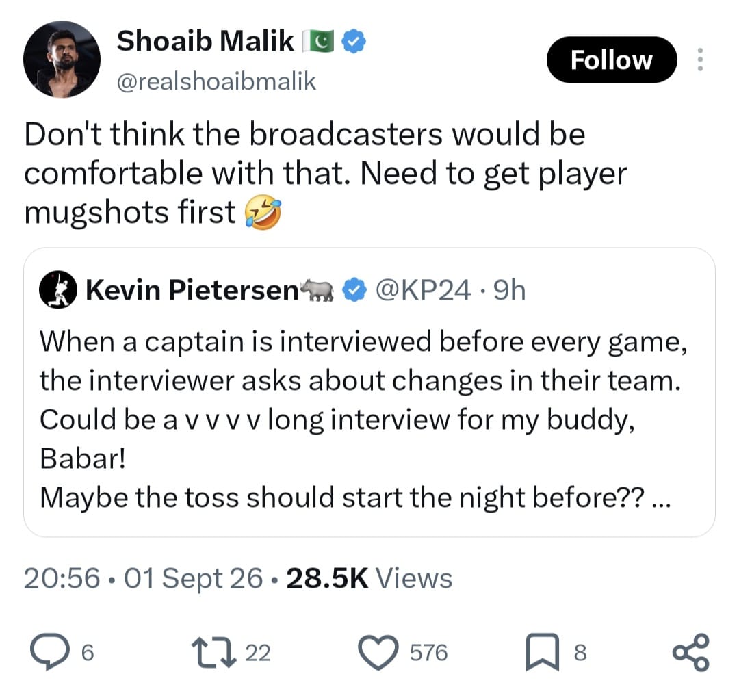739x700 pixels.
Task: Click the Kevin Pietersen display name
Action: (x=192, y=290)
